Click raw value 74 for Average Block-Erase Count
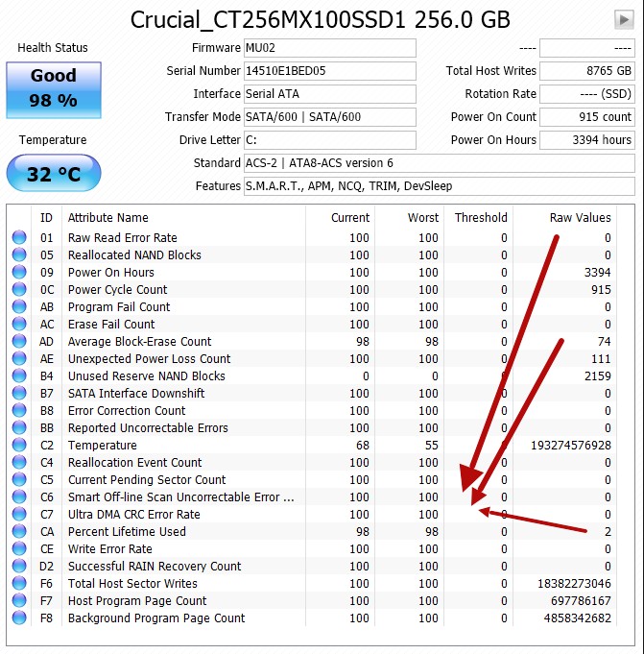The height and width of the screenshot is (654, 644). [x=604, y=342]
